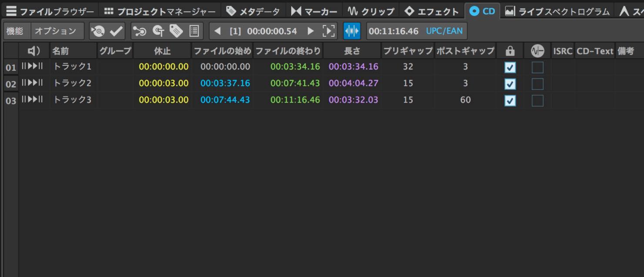644x277 pixels.
Task: Uncheck the lock checkbox for トラック1
Action: (x=510, y=67)
